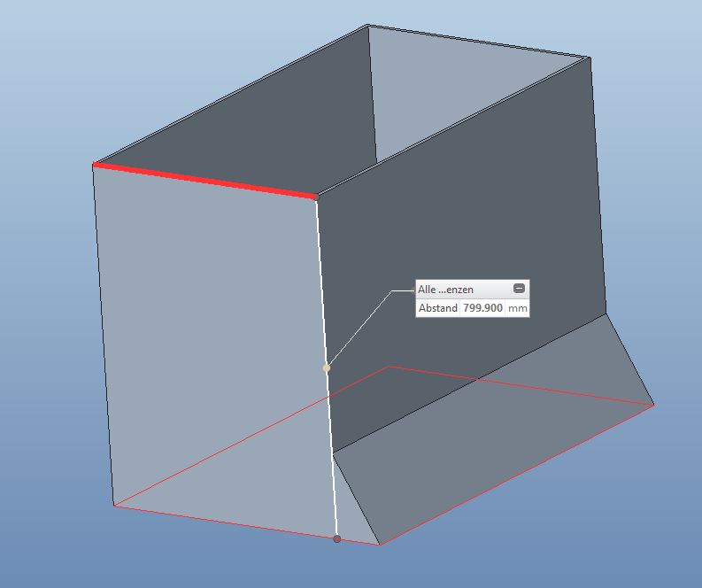Click the dark round handle at edge bottom
This screenshot has height=588, width=702.
336,538
